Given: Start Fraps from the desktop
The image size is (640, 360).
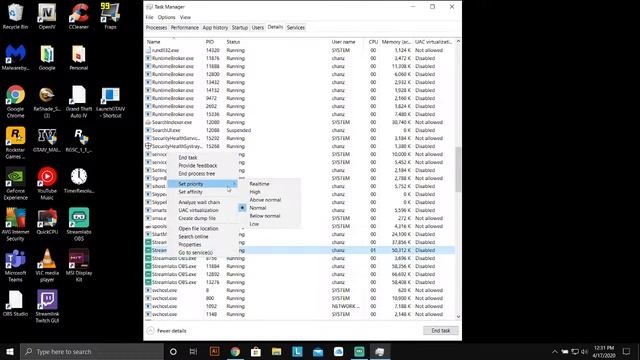Looking at the screenshot, I should click(110, 16).
